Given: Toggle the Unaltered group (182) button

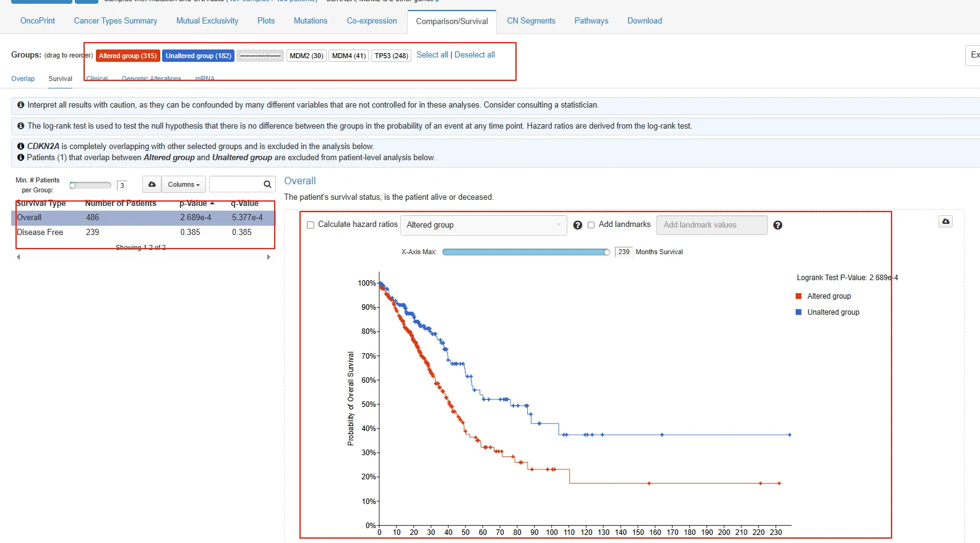Looking at the screenshot, I should pyautogui.click(x=198, y=56).
